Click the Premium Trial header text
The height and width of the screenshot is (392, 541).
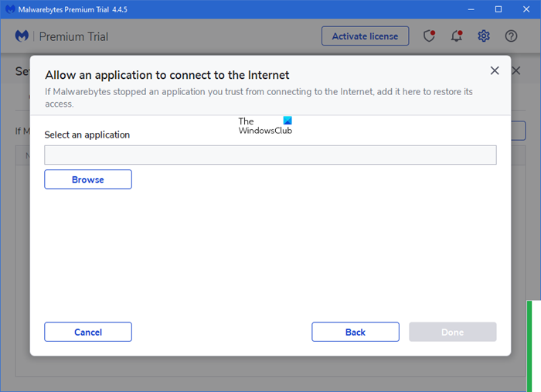tap(73, 36)
